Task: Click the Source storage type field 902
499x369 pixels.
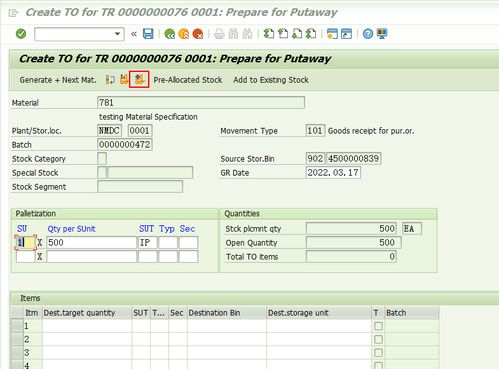Action: coord(315,159)
